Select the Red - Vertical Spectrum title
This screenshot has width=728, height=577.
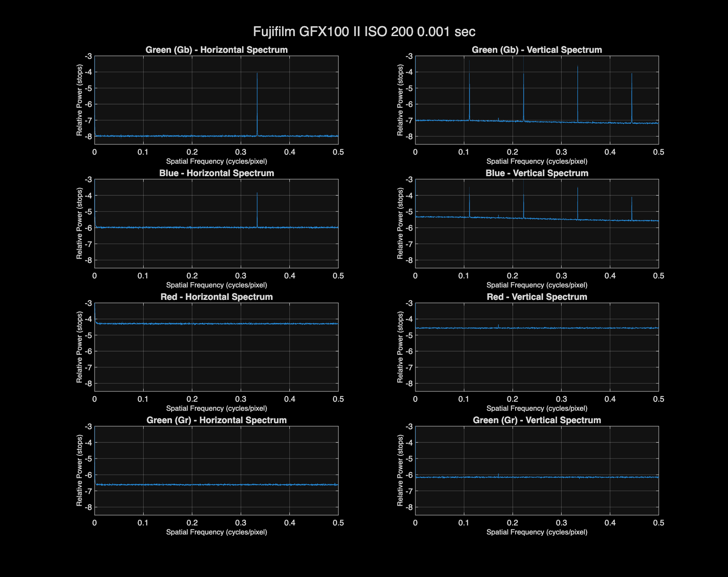click(537, 297)
